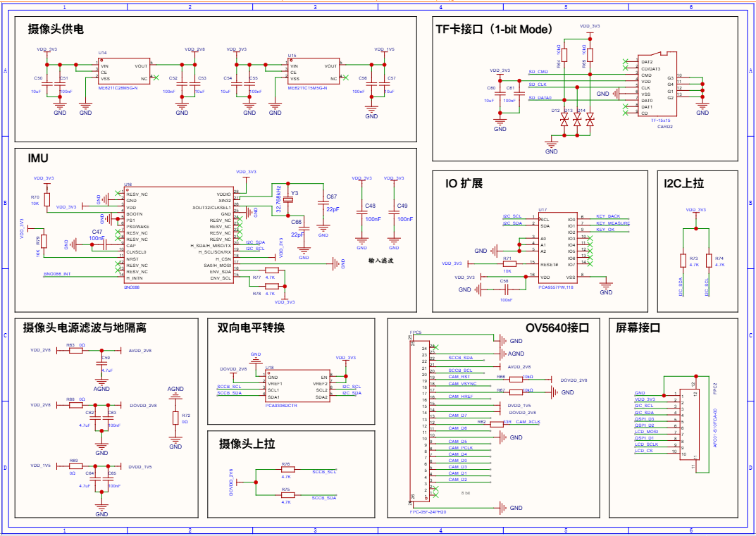Select the BNO086 IMU chip symbol
The height and width of the screenshot is (536, 756).
(x=179, y=236)
